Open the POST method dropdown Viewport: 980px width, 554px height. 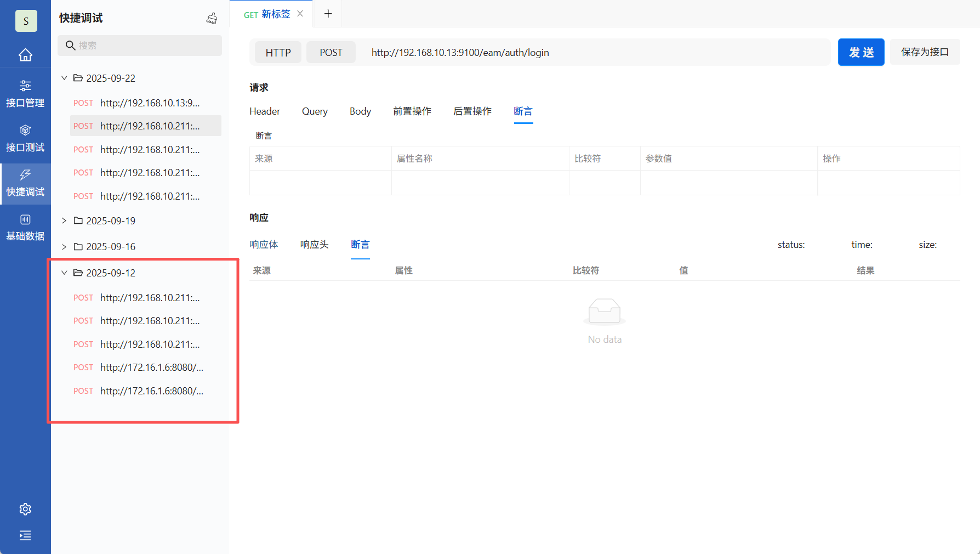coord(331,52)
